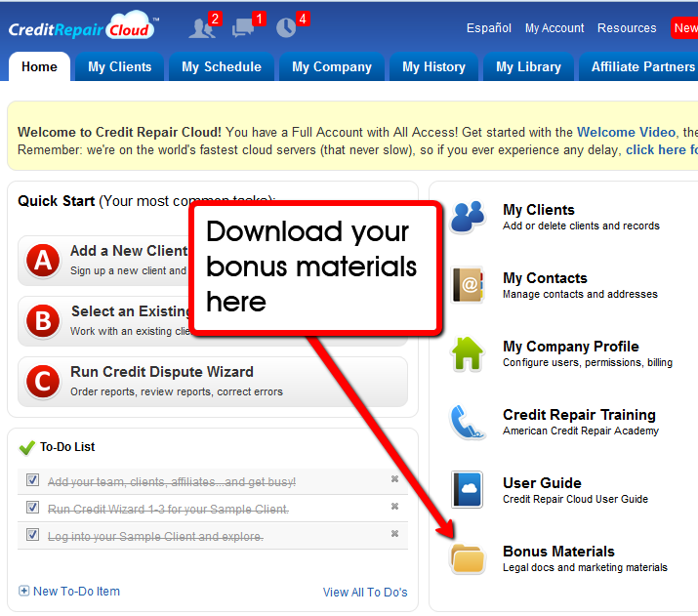Screen dimensions: 698x616
Task: Click 'Configure users, permissions, billing' text
Action: pos(588,362)
